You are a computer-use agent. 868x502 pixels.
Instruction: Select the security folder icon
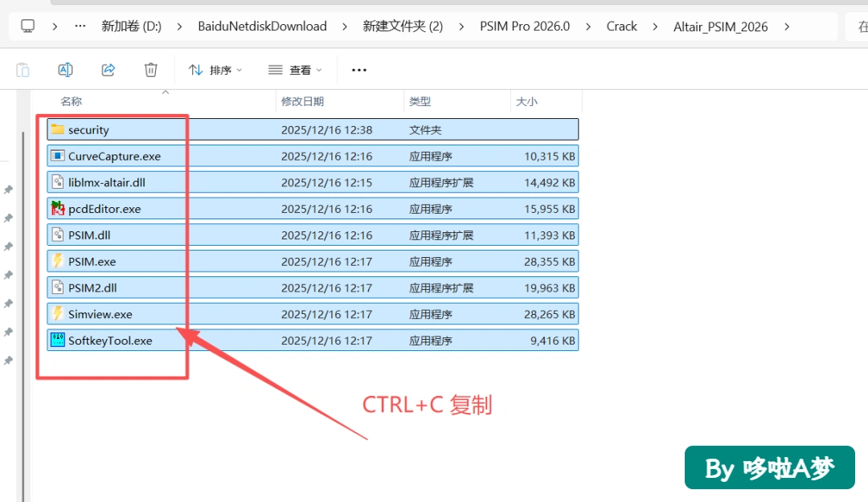58,129
